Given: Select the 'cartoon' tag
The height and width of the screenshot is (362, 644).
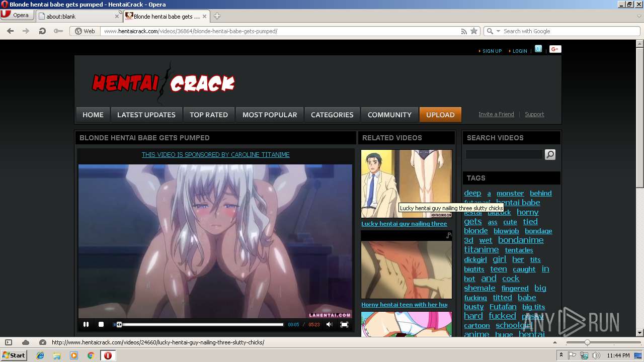Looking at the screenshot, I should click(x=477, y=325).
